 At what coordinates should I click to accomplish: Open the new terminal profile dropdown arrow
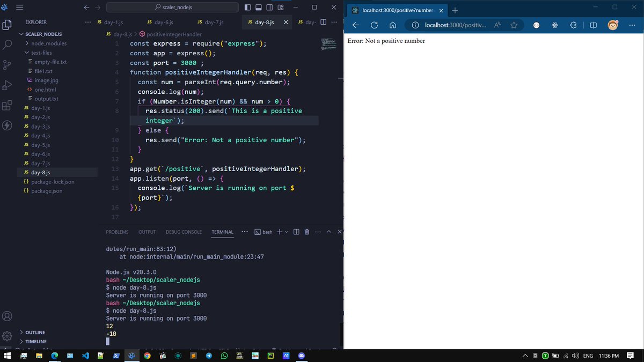[287, 232]
